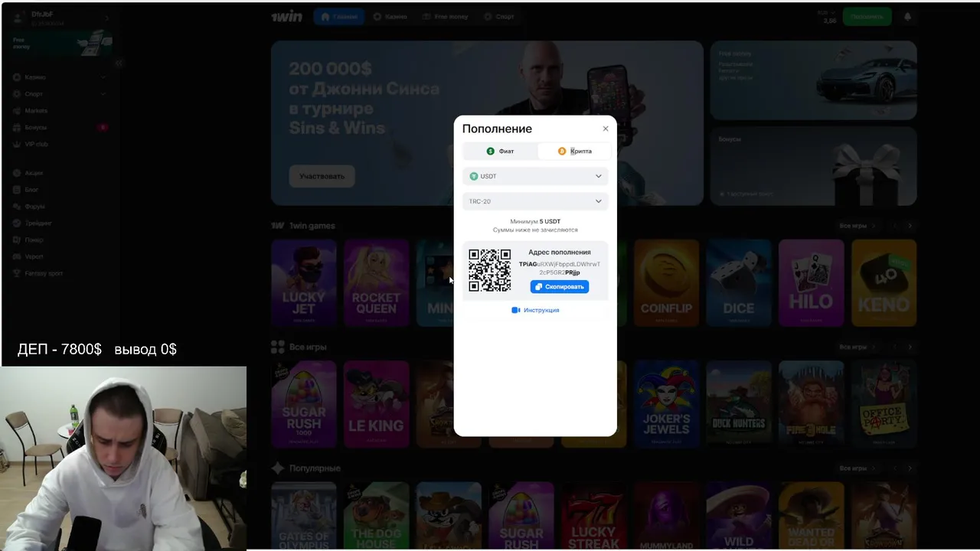Screen dimensions: 980x551
Task: Open the USDT currency dropdown
Action: point(535,176)
